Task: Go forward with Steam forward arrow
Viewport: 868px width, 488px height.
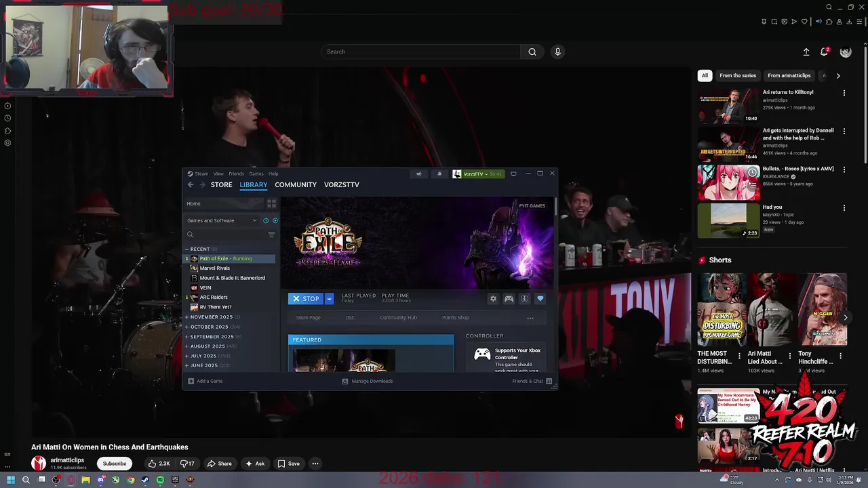Action: (x=201, y=184)
